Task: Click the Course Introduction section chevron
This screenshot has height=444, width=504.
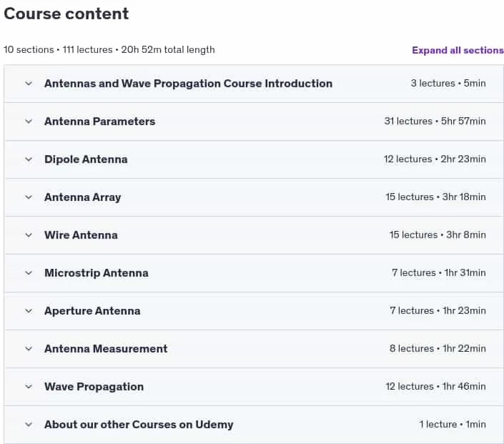Action: (x=29, y=84)
